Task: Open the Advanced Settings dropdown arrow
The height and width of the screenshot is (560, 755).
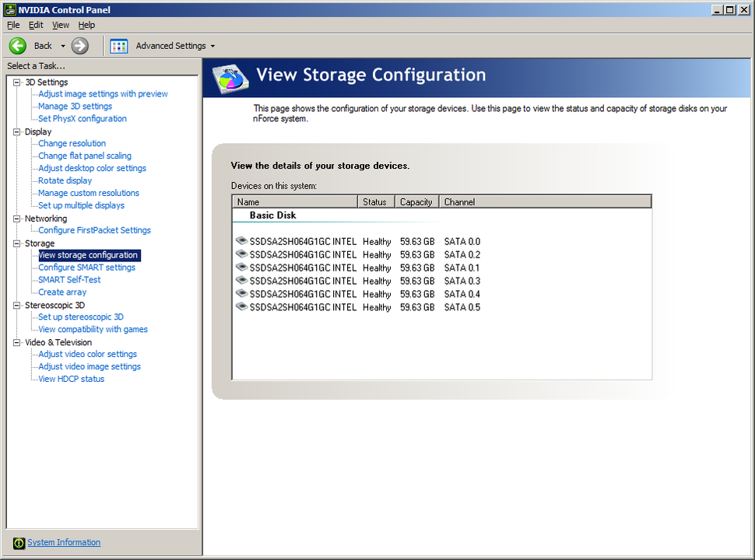Action: point(212,46)
